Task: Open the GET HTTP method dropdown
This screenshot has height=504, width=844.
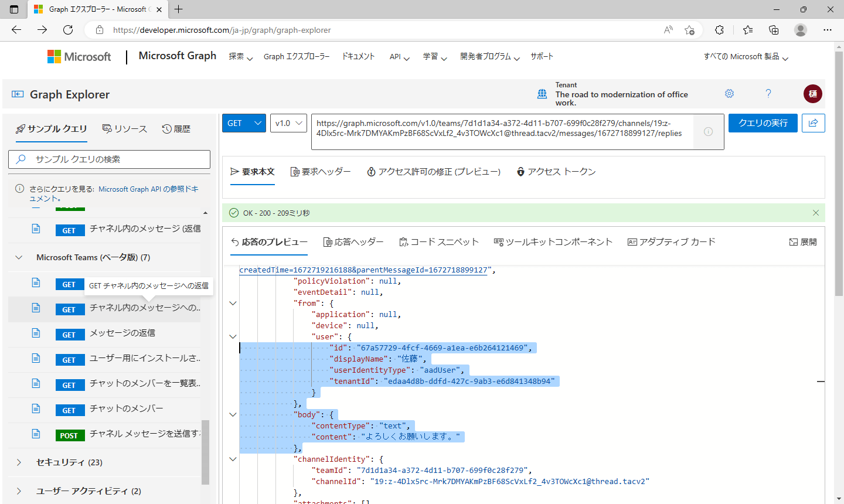Action: click(x=244, y=123)
